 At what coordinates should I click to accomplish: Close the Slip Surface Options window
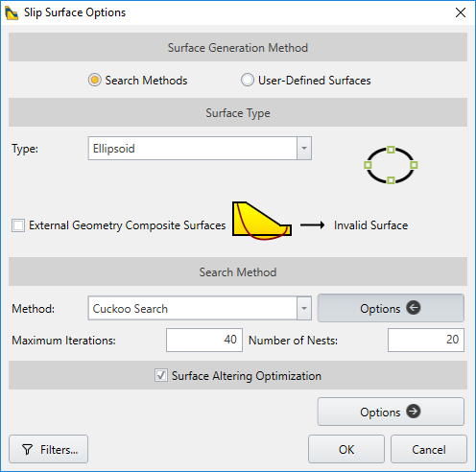coord(461,12)
